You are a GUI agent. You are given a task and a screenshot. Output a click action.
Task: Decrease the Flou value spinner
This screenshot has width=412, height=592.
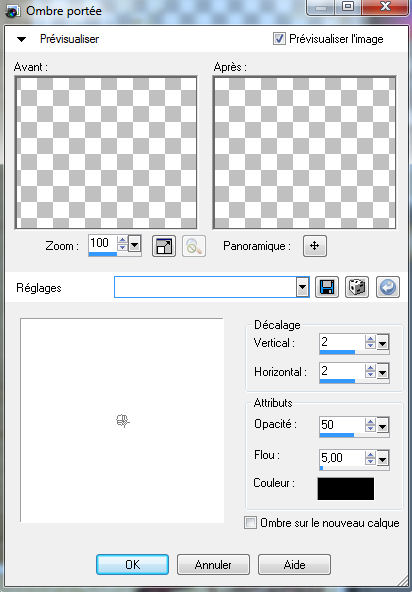coord(370,462)
